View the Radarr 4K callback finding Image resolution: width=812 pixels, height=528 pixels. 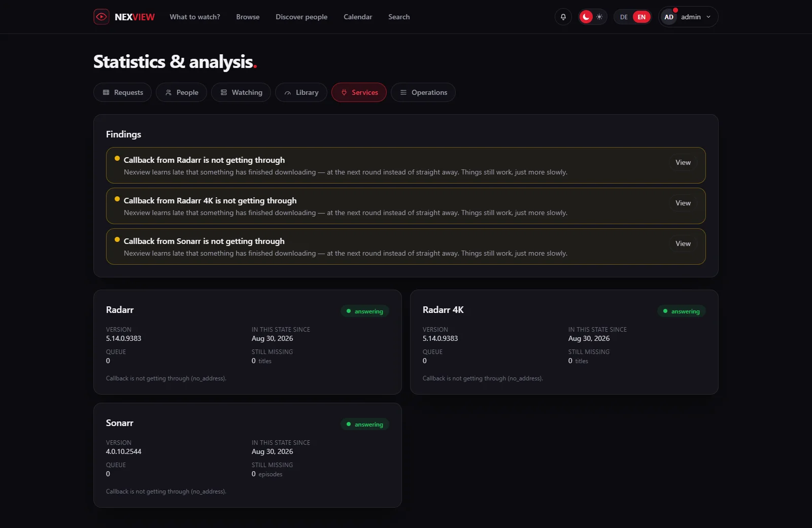pos(683,203)
